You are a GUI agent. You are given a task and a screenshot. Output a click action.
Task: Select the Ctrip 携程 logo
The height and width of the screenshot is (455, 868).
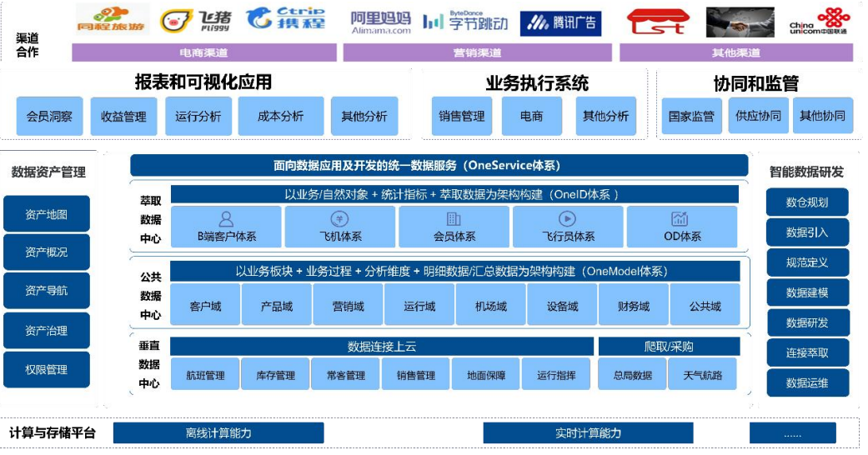click(285, 19)
